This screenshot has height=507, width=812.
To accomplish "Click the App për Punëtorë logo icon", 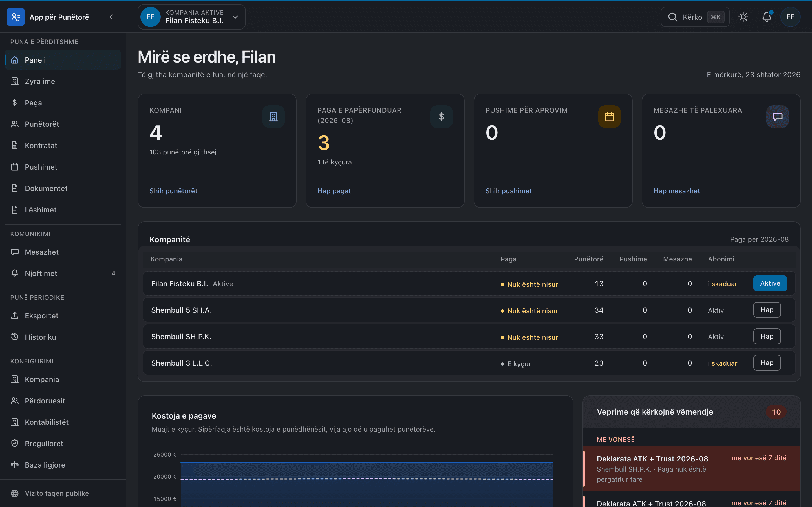I will tap(16, 17).
